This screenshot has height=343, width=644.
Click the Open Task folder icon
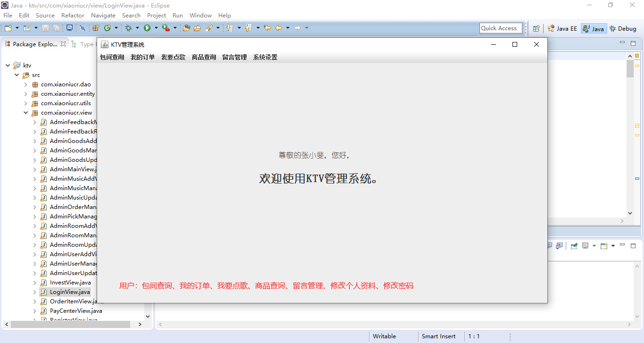[x=197, y=28]
